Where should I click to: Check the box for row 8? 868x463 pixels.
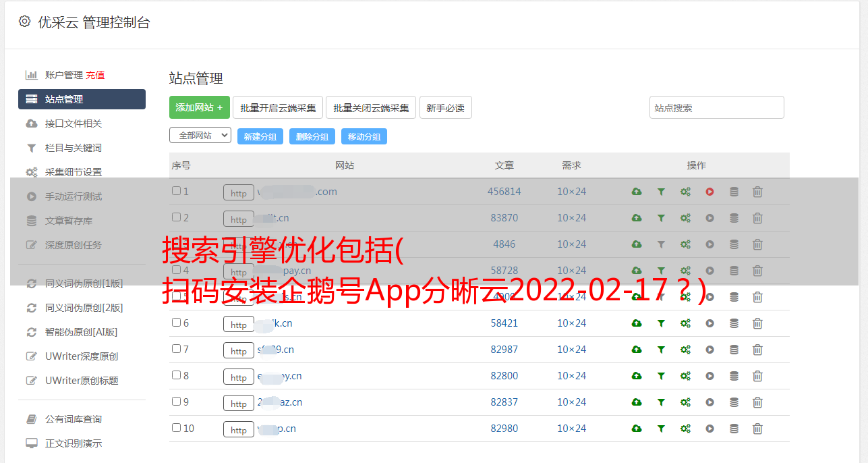click(x=176, y=375)
